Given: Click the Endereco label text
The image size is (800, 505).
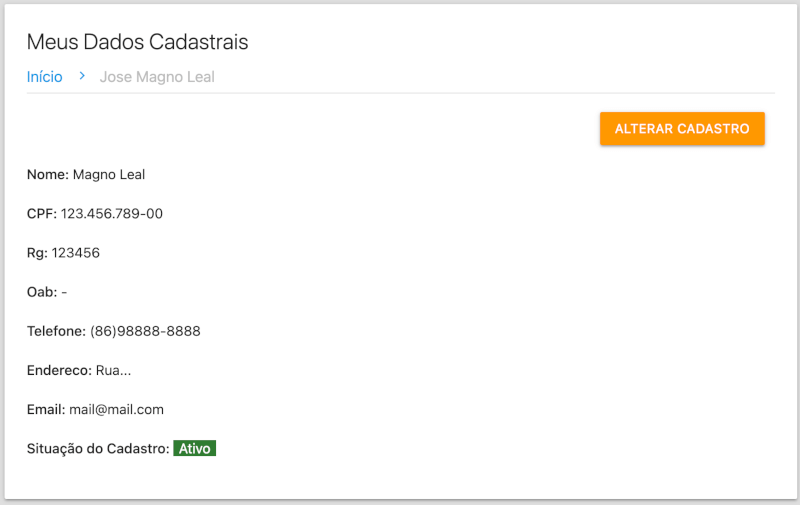Looking at the screenshot, I should click(x=59, y=370).
